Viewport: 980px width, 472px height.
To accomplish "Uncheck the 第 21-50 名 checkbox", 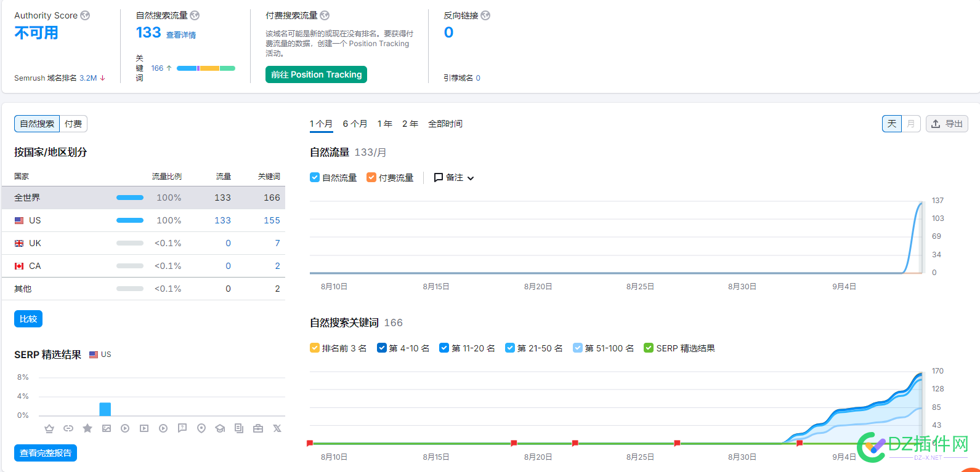I will click(x=510, y=348).
